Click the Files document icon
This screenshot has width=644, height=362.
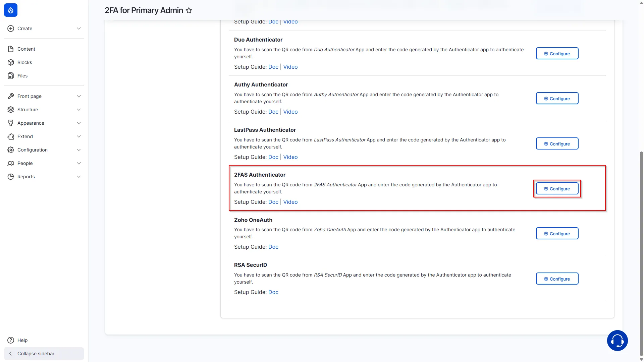click(11, 76)
